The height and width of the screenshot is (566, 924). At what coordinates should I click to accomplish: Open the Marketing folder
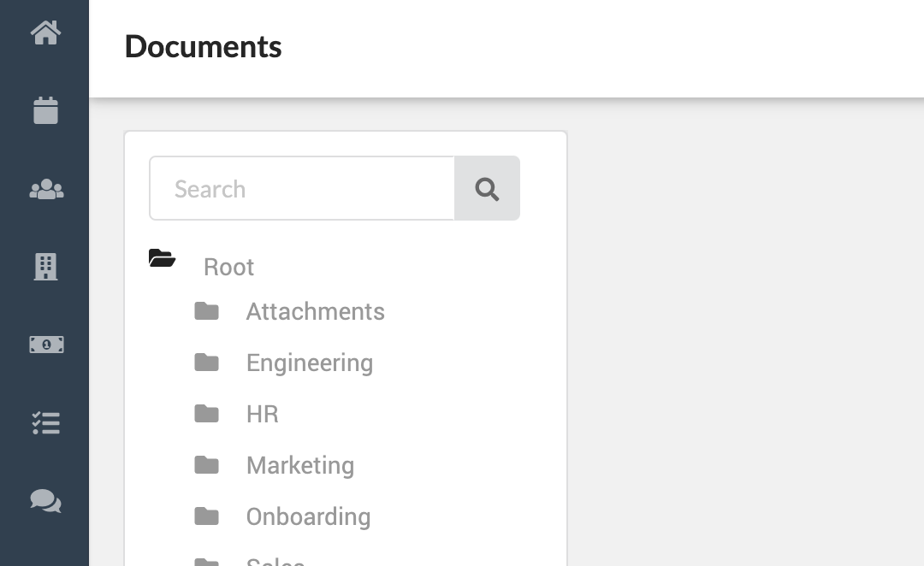(299, 465)
